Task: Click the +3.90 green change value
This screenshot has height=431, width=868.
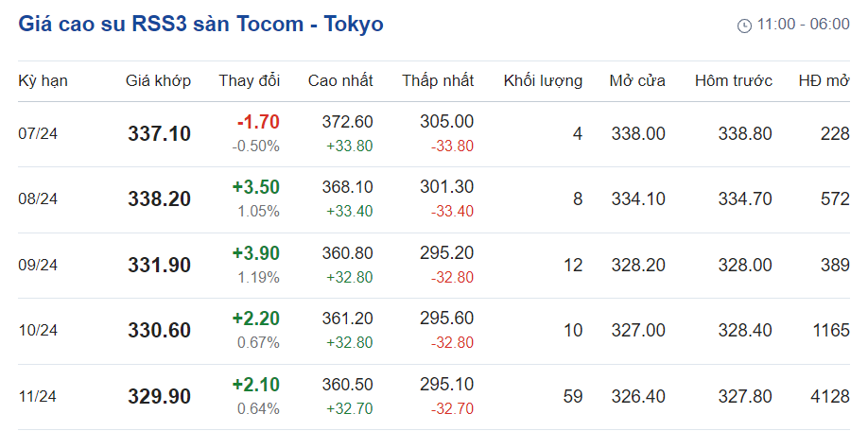Action: [x=256, y=253]
